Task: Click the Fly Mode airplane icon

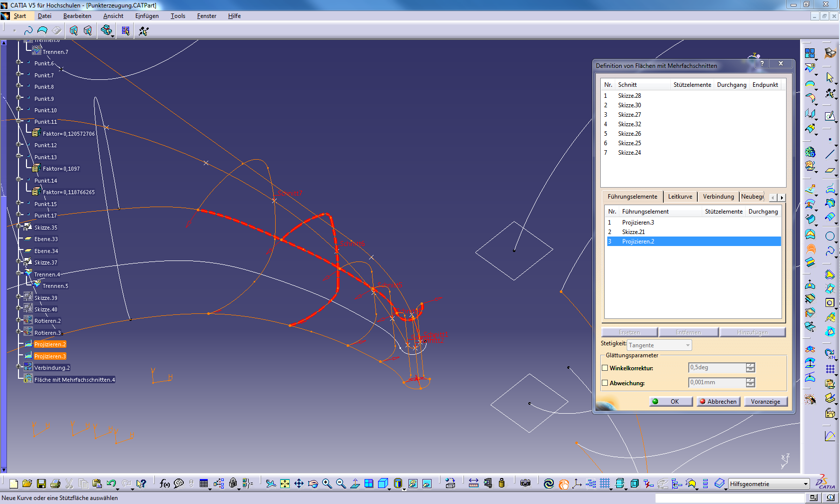Action: [271, 484]
